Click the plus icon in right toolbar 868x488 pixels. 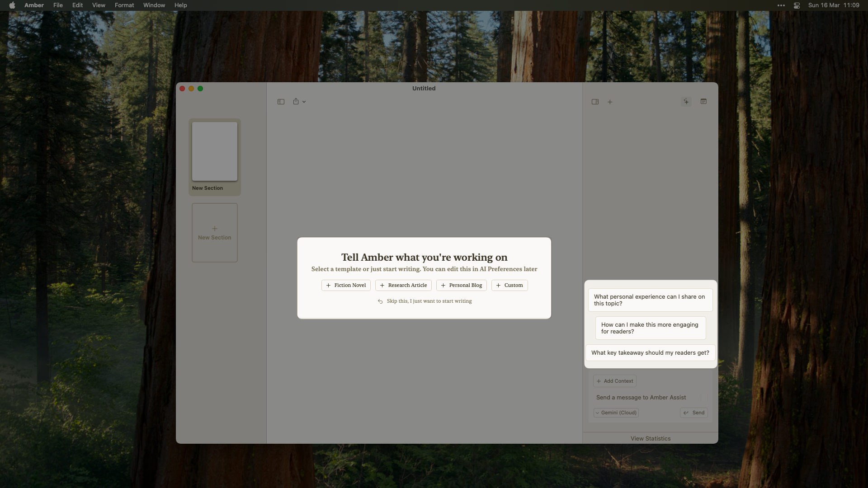click(x=610, y=102)
